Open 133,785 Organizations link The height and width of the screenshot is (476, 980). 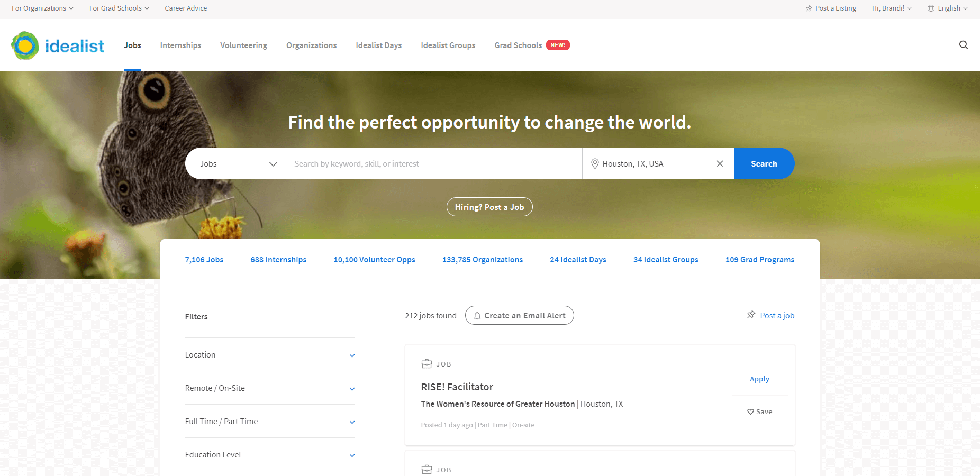[x=483, y=260]
